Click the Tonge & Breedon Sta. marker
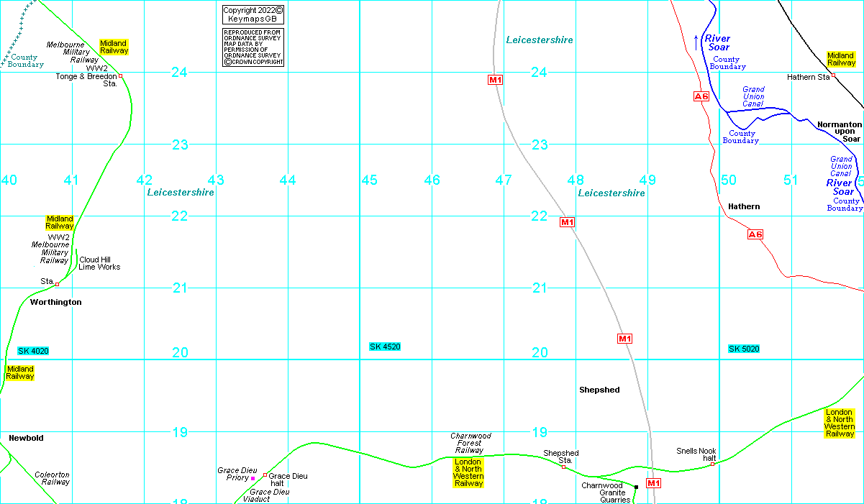Viewport: 864px width, 504px height. pos(120,76)
